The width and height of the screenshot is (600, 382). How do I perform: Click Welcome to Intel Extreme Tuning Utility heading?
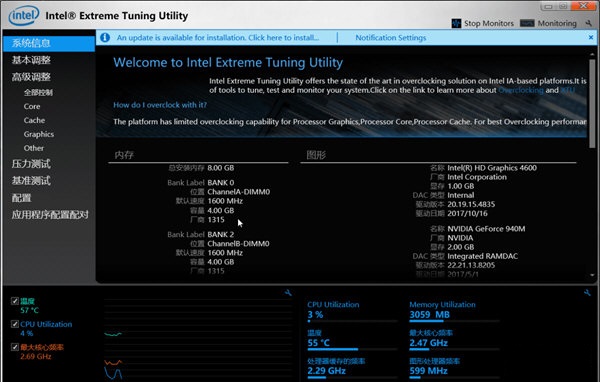[x=228, y=63]
